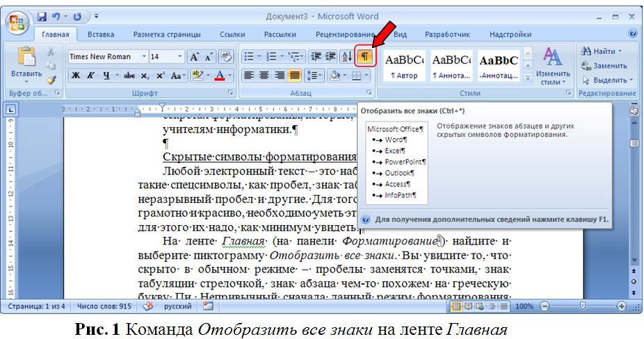Toggle justified paragraph alignment
Image resolution: width=644 pixels, height=339 pixels.
pos(294,76)
